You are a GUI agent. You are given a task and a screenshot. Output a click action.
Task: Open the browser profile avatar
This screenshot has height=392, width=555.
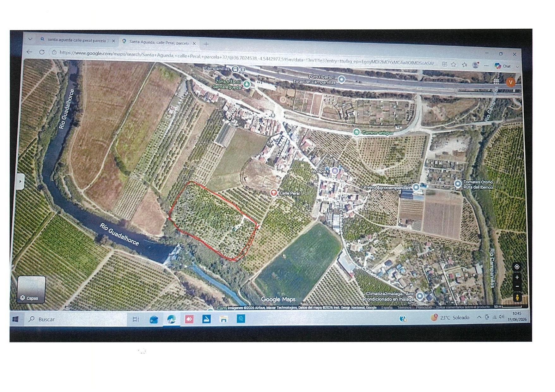pos(475,65)
